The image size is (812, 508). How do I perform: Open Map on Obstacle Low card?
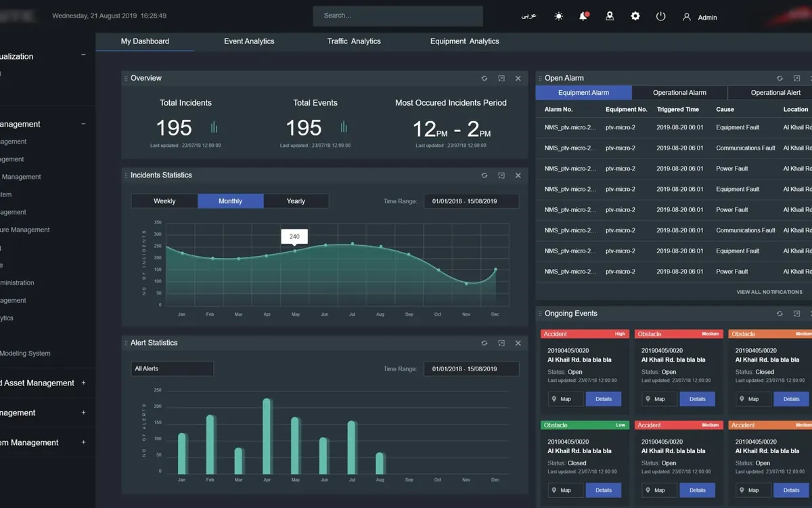coord(565,490)
